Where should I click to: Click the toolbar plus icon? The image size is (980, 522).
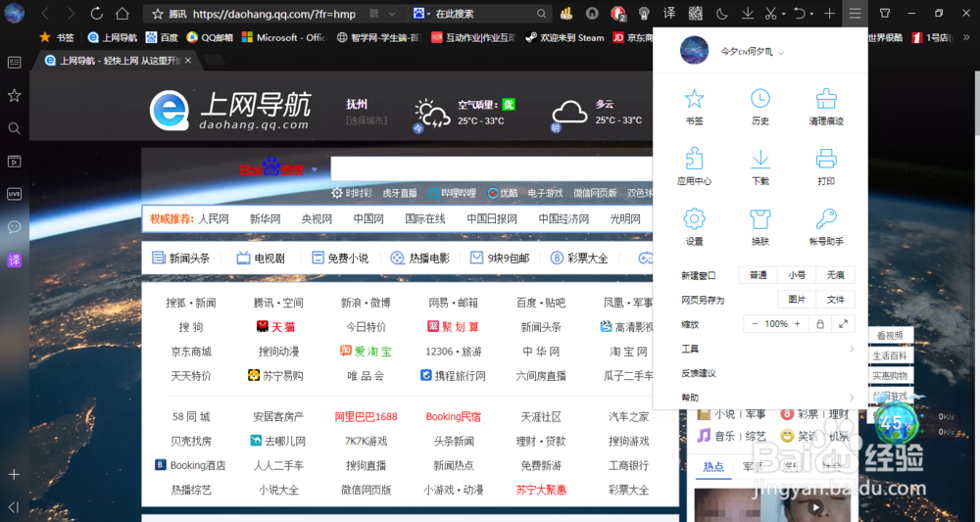point(829,13)
